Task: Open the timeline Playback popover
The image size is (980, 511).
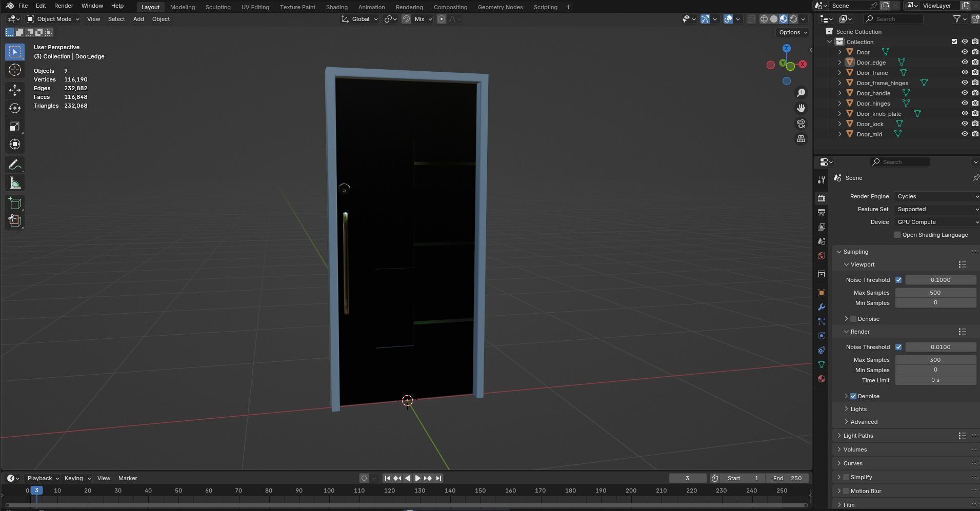Action: [43, 478]
